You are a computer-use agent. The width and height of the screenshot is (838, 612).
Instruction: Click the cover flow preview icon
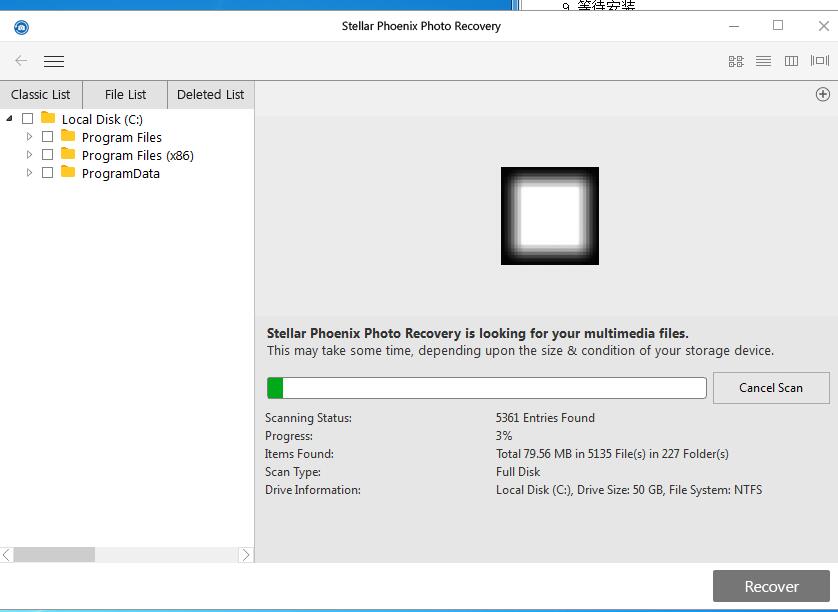click(x=818, y=61)
